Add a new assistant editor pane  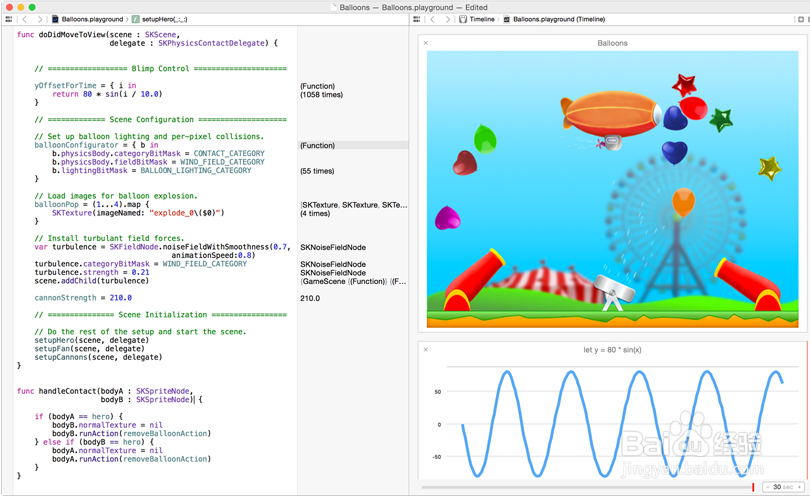pos(801,19)
